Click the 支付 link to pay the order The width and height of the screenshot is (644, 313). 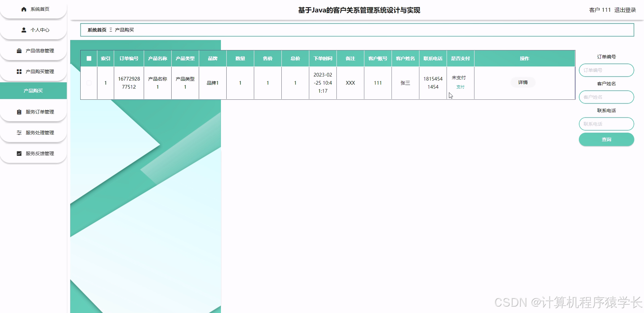coord(460,87)
